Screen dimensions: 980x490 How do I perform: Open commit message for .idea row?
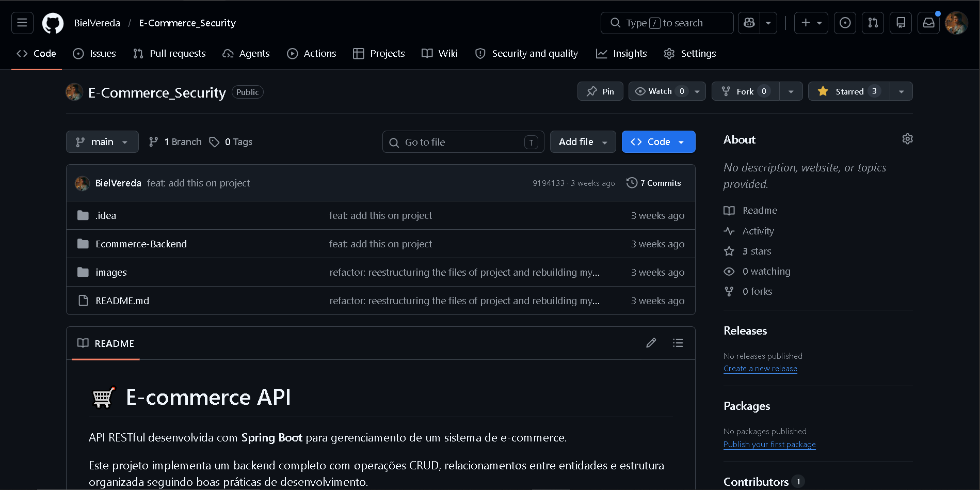[380, 215]
